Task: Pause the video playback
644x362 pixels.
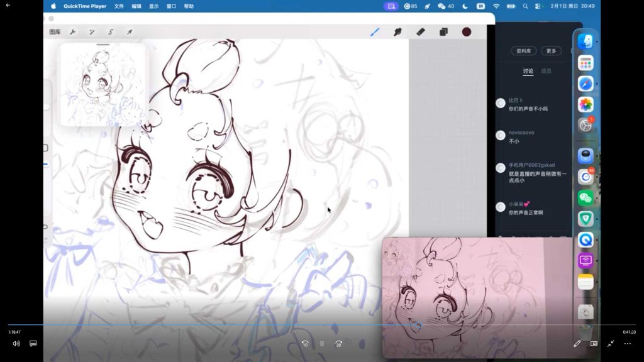Action: point(322,344)
